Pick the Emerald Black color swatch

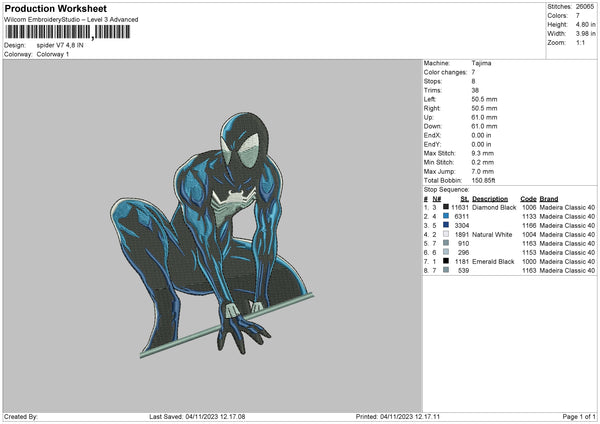click(x=445, y=261)
